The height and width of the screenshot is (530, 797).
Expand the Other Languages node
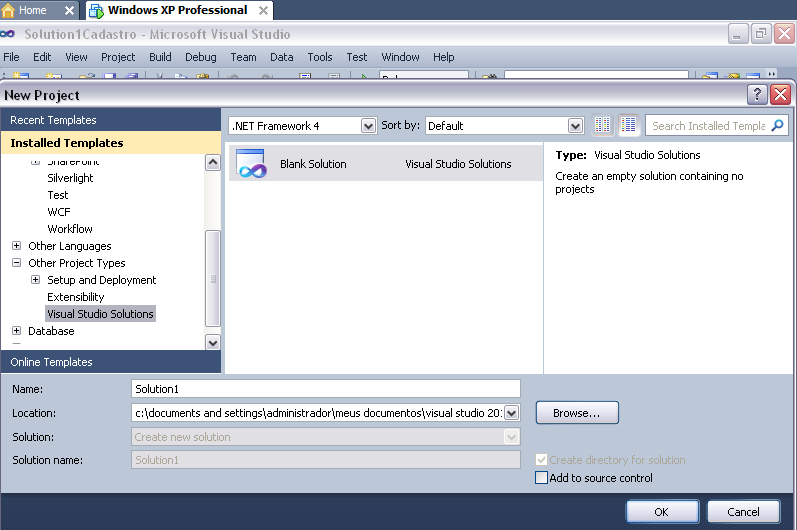17,245
